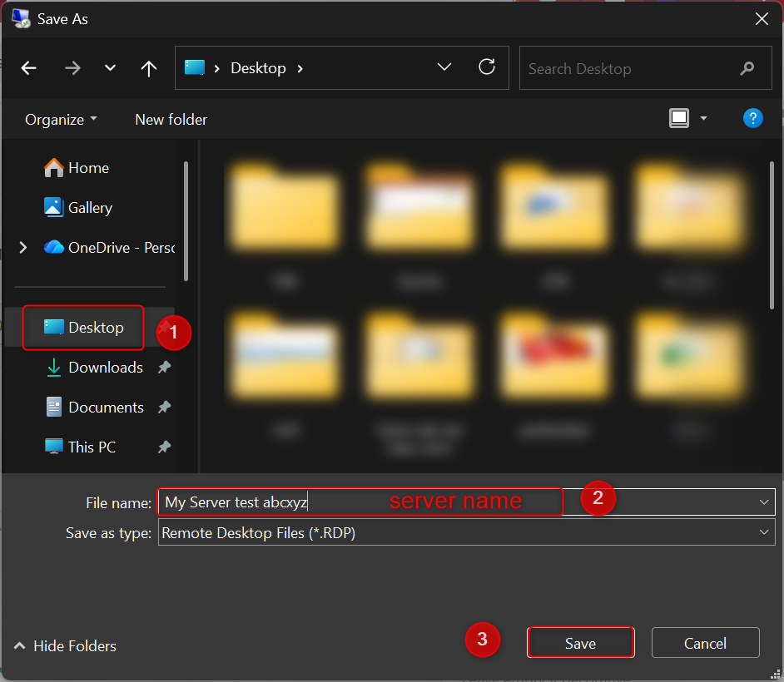The height and width of the screenshot is (682, 784).
Task: Click the Save button
Action: click(x=580, y=643)
